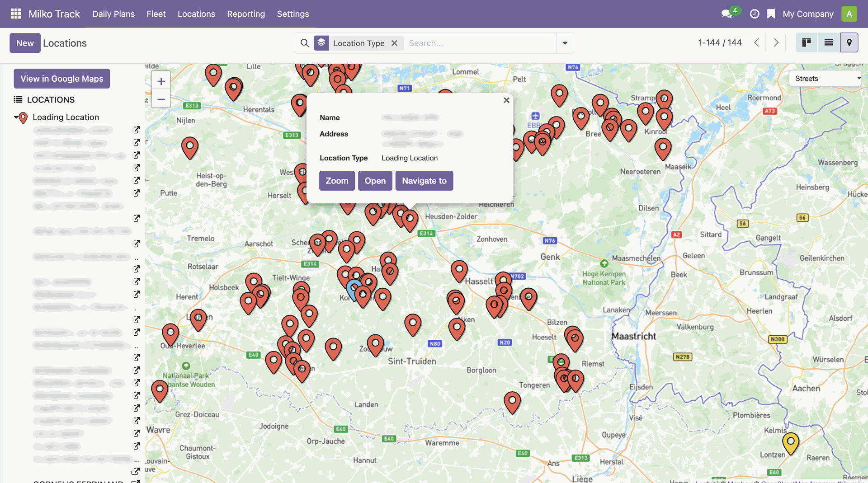Open the Daily Plans menu
Viewport: 868px width, 483px height.
click(113, 14)
